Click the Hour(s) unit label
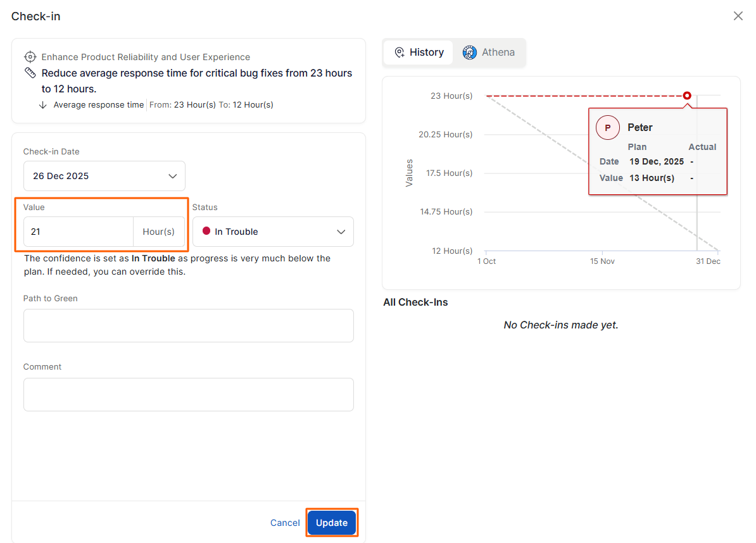The width and height of the screenshot is (756, 543). coord(158,232)
